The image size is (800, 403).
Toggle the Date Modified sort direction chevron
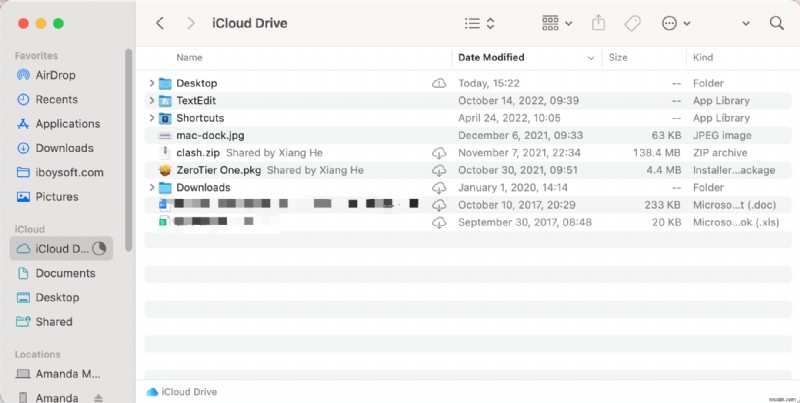point(591,58)
